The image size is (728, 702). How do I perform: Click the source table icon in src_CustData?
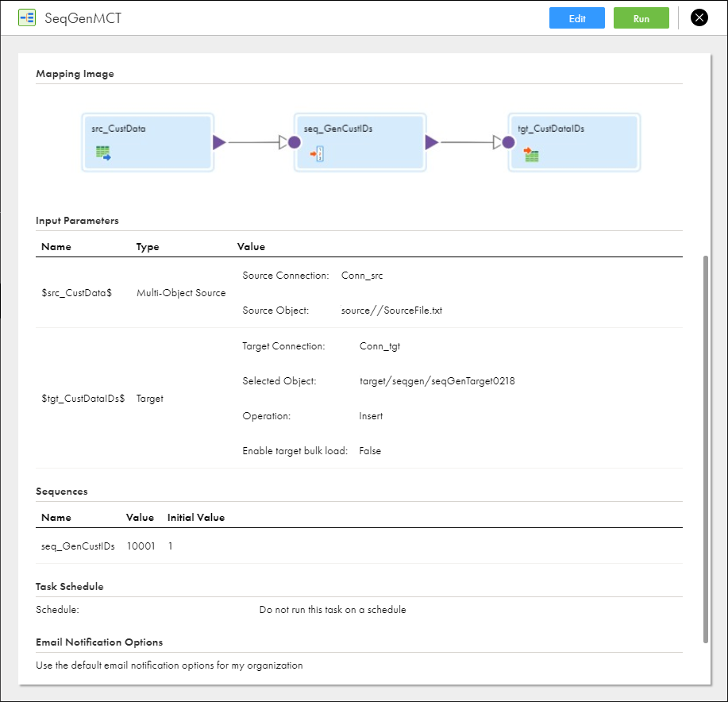pos(103,152)
